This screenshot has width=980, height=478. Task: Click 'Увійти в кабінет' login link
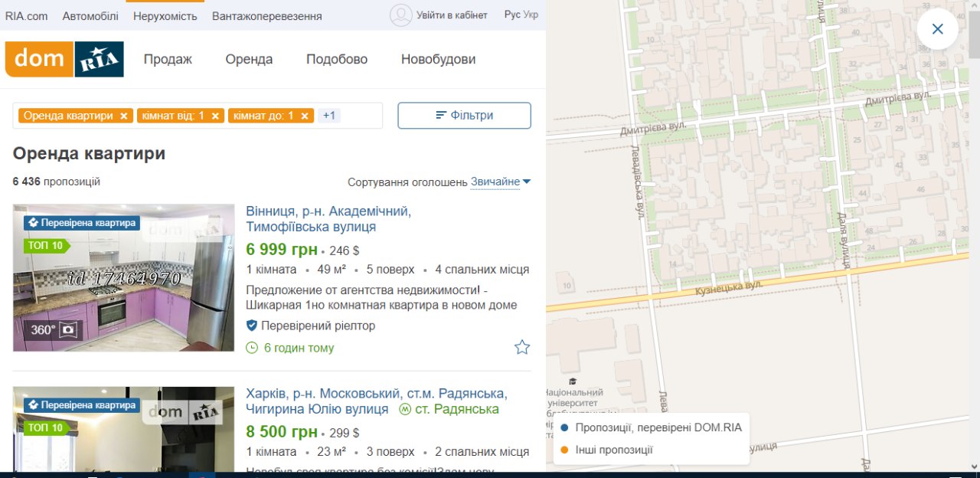[452, 15]
